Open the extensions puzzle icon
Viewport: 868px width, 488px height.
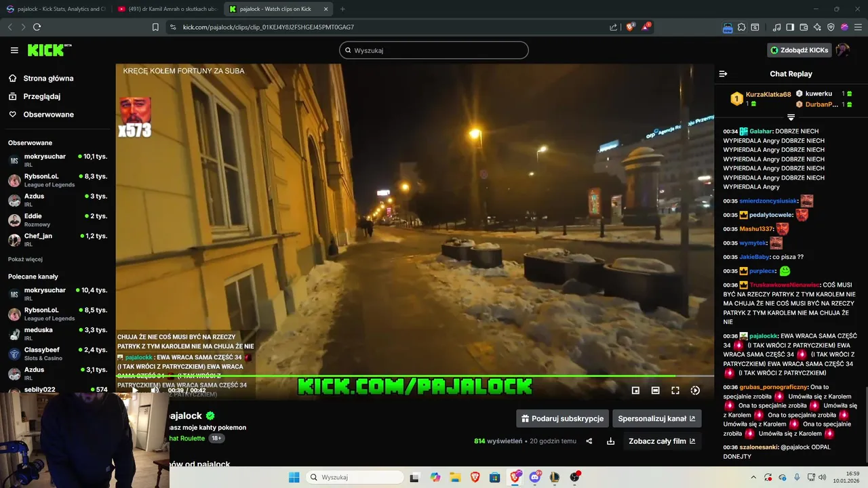(x=742, y=27)
